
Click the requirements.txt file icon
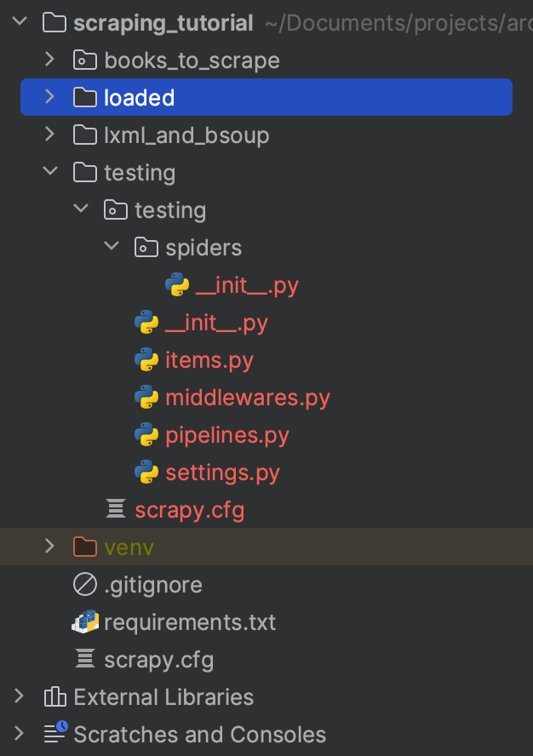[x=85, y=622]
